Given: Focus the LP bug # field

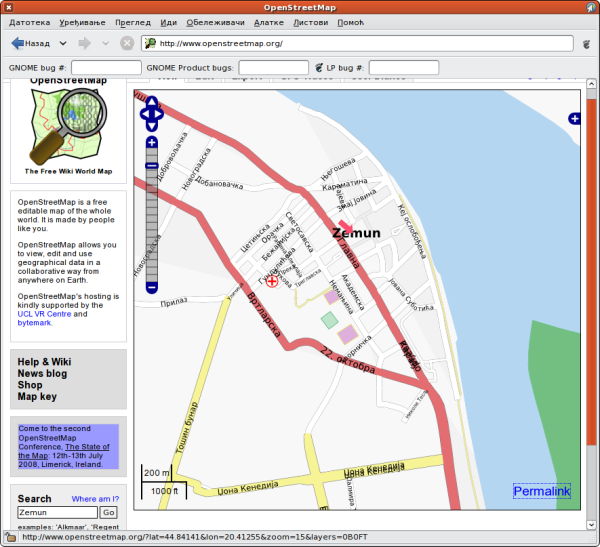Looking at the screenshot, I should click(404, 68).
